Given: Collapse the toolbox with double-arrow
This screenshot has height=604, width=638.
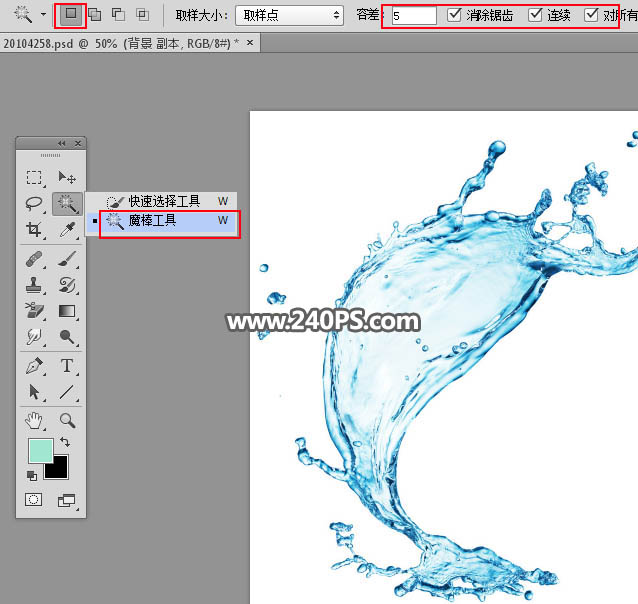Looking at the screenshot, I should pos(61,143).
